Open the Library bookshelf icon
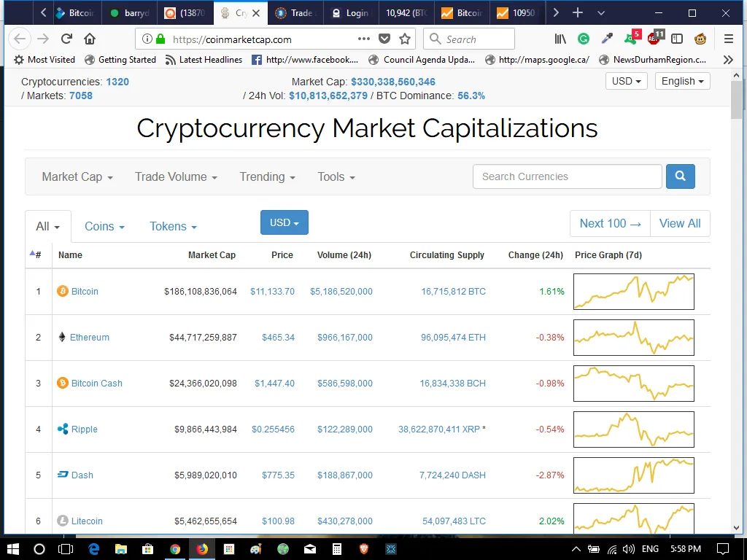Image resolution: width=747 pixels, height=560 pixels. [560, 39]
